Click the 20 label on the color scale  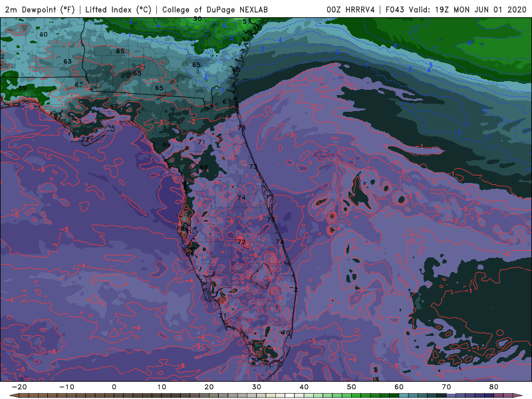[209, 387]
